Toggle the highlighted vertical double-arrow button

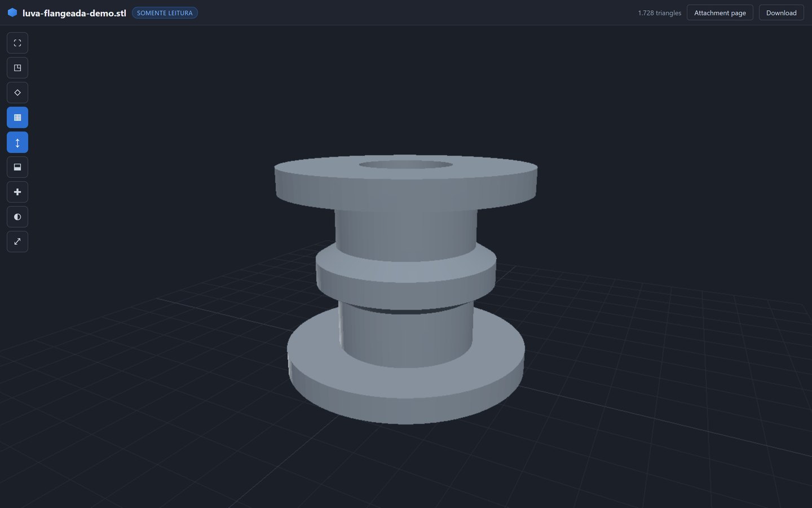[x=17, y=142]
